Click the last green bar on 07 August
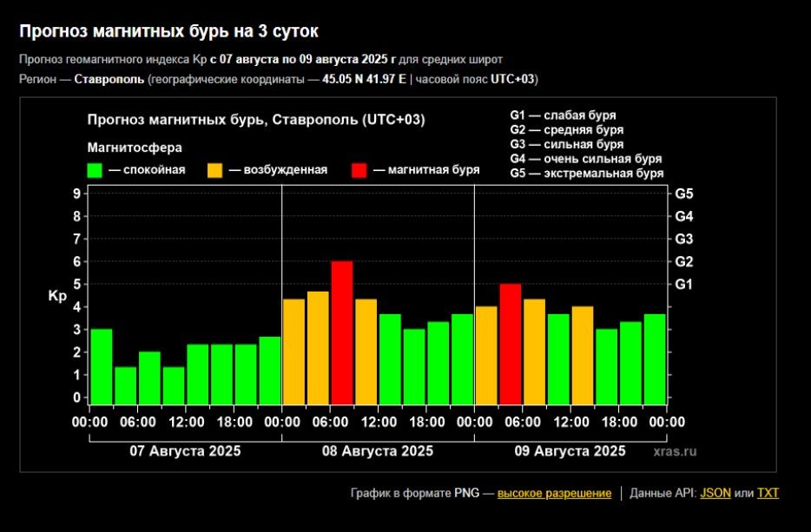811x532 pixels. 270,371
